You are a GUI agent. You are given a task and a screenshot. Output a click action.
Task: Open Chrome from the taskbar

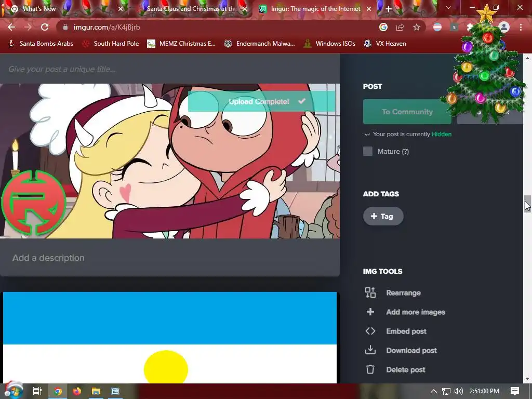[58, 392]
